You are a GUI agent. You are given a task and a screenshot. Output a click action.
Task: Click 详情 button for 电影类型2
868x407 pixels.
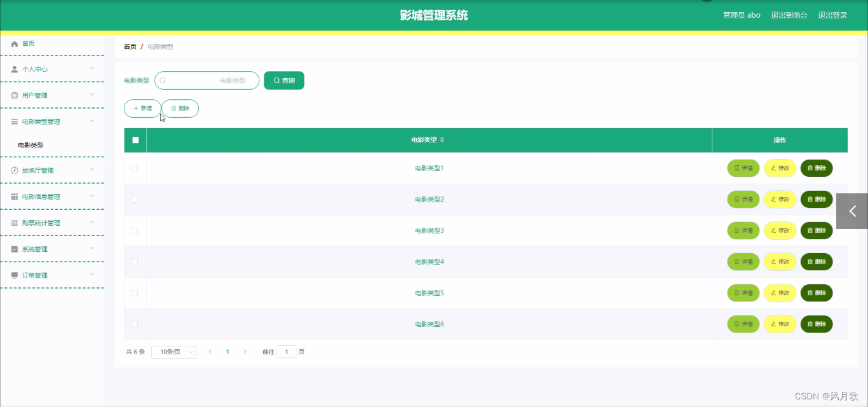[743, 199]
